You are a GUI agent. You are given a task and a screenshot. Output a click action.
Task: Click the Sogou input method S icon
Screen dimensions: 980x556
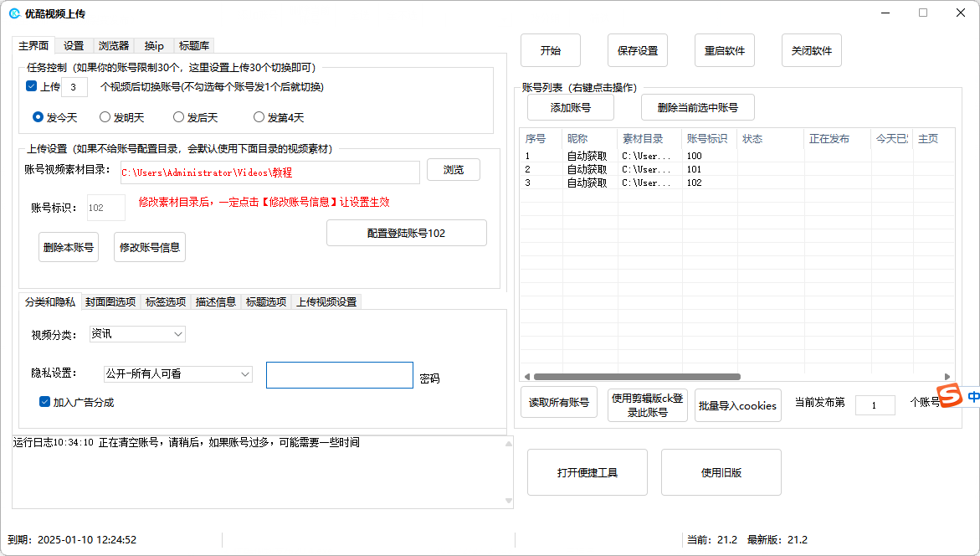coord(949,394)
